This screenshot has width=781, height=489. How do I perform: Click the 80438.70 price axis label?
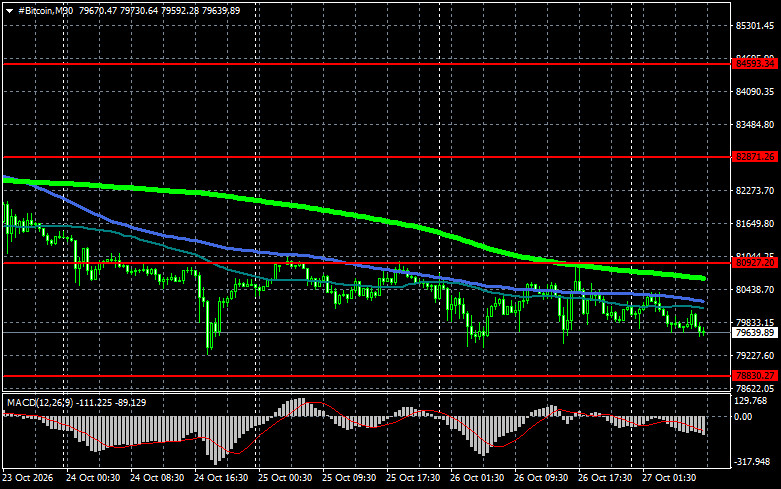point(755,289)
